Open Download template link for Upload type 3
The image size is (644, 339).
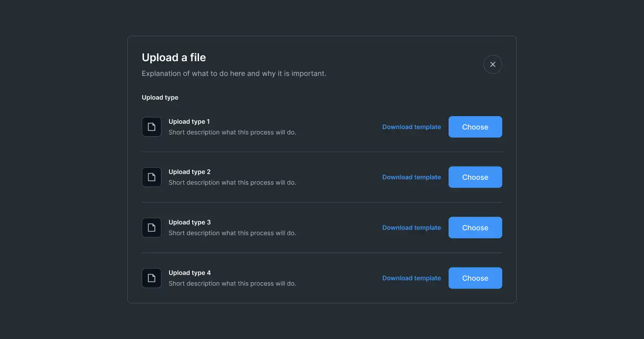[x=411, y=228]
